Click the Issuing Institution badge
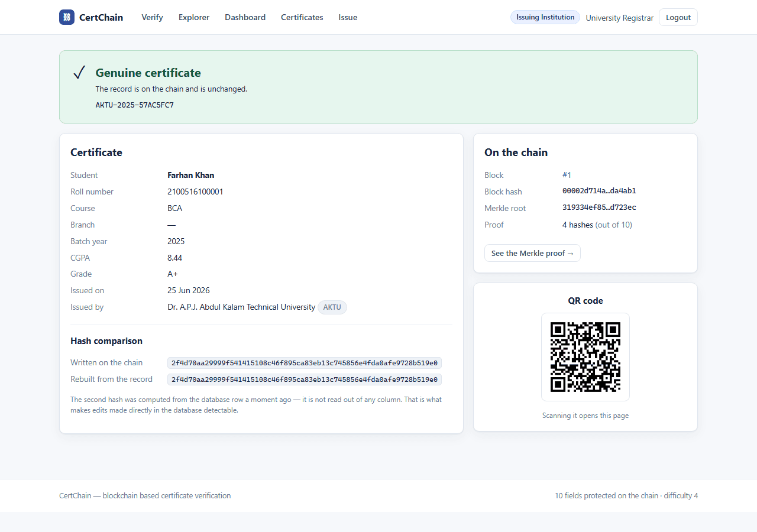The image size is (757, 532). pyautogui.click(x=545, y=17)
